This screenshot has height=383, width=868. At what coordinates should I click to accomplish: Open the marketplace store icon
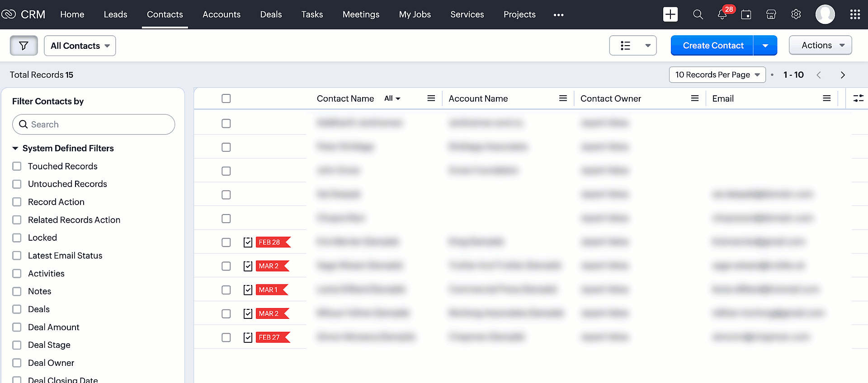pos(771,14)
